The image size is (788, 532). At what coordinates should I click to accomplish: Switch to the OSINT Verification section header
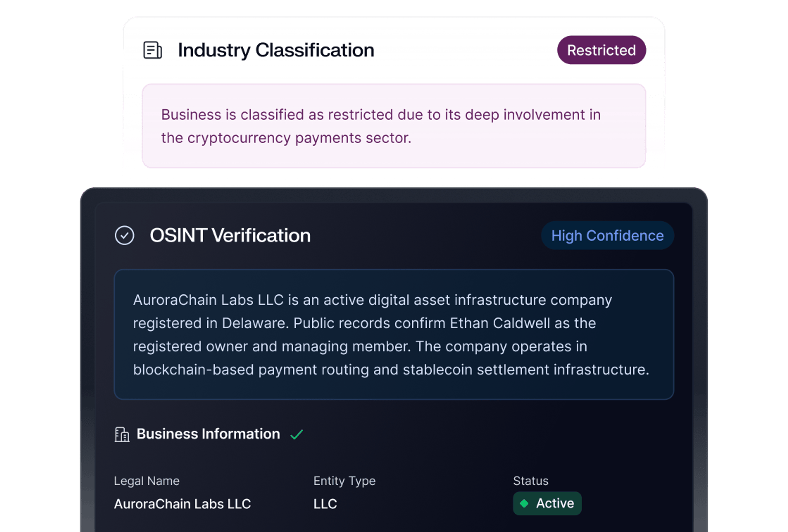tap(231, 235)
